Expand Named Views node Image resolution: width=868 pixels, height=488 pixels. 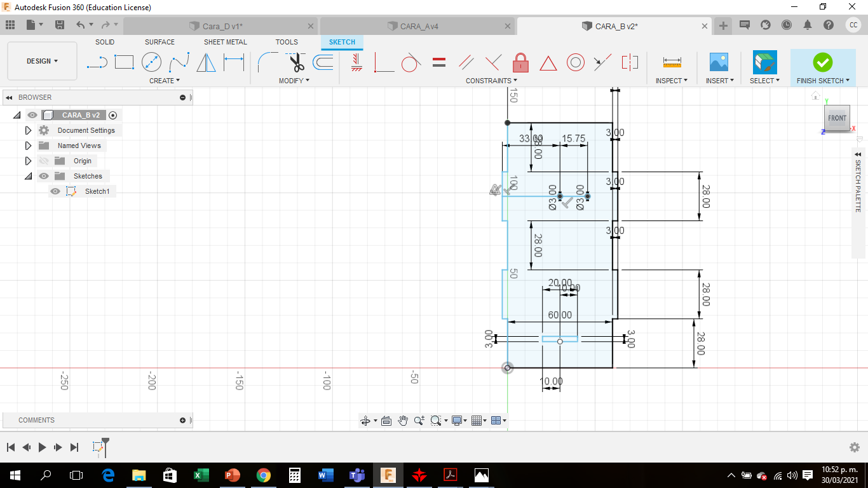[x=28, y=146]
